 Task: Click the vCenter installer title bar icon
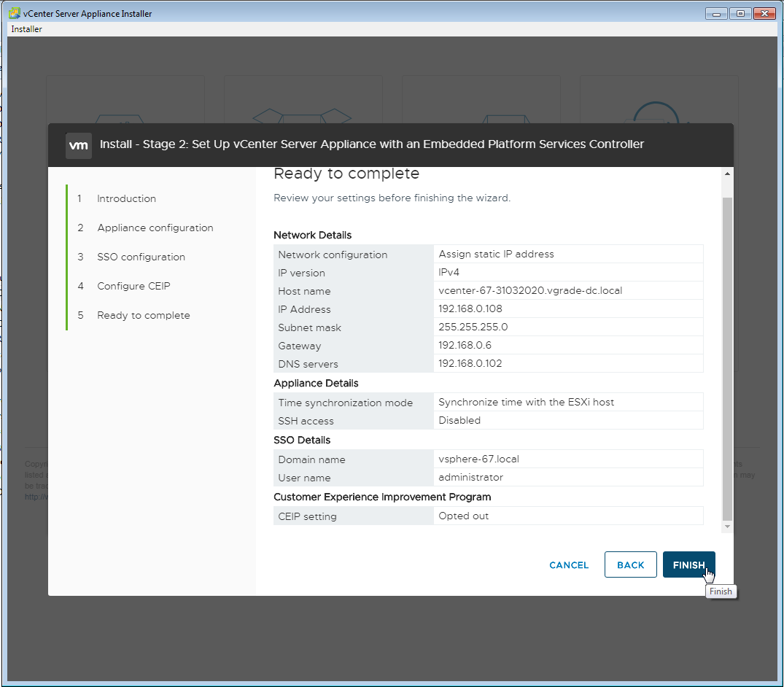[x=13, y=14]
